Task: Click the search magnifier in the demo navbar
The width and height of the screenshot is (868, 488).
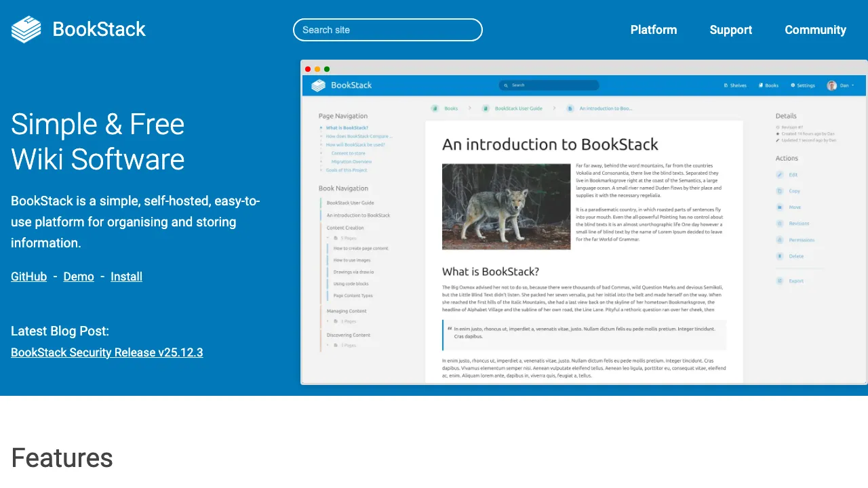Action: 506,85
